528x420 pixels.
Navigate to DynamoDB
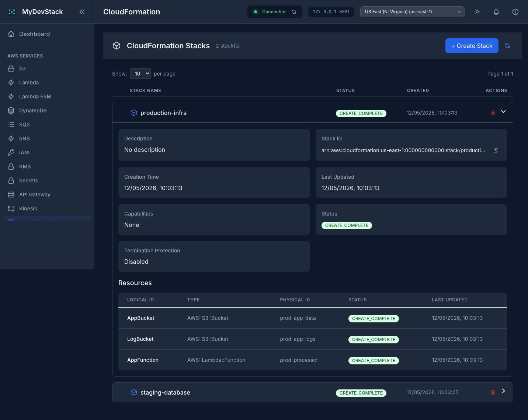[47, 111]
